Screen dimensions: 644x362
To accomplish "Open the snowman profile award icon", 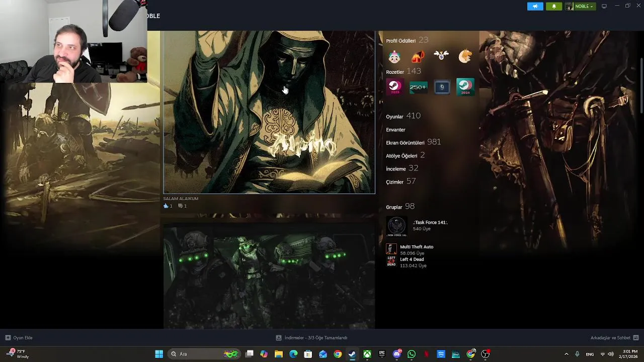I will [x=394, y=56].
